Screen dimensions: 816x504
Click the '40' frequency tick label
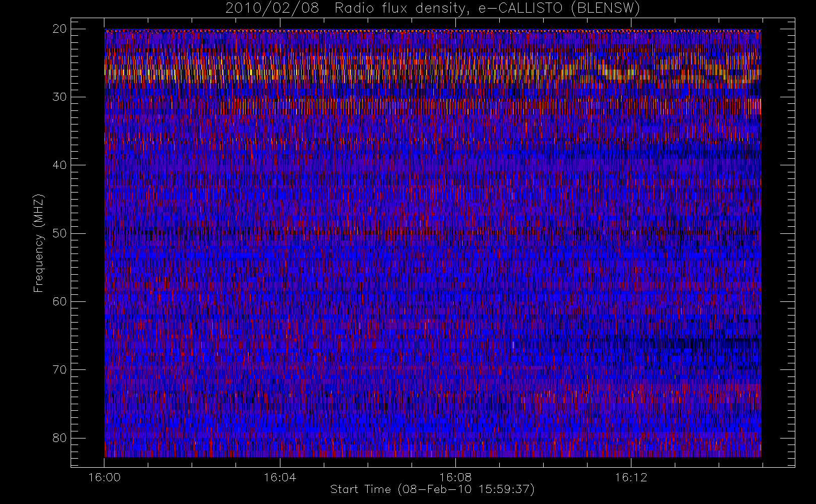tap(60, 165)
